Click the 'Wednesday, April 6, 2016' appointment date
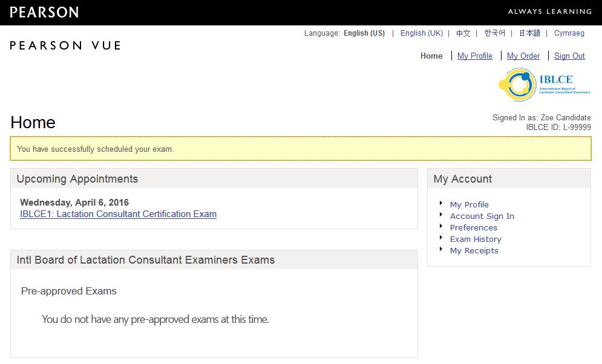 74,203
